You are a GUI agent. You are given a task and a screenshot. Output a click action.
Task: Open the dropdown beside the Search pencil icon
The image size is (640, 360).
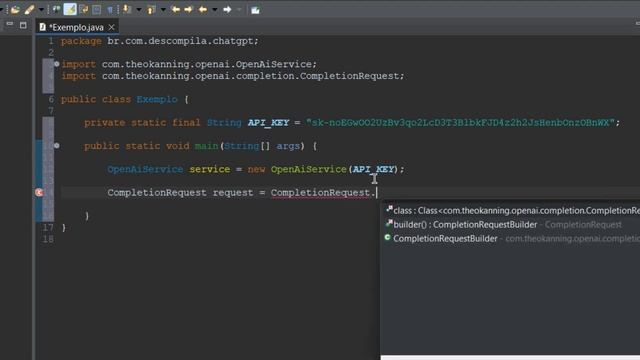tap(41, 9)
